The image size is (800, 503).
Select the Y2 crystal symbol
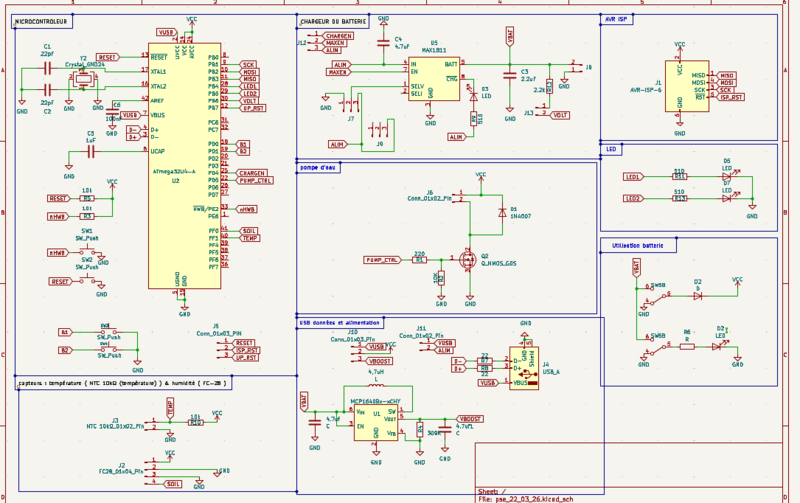point(83,79)
